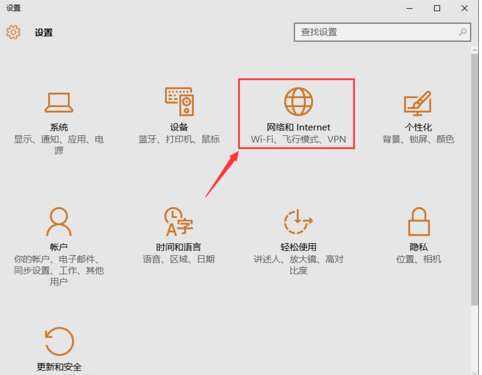The width and height of the screenshot is (482, 375).
Task: Open the 更新和安全 circular arrow icon
Action: (59, 341)
